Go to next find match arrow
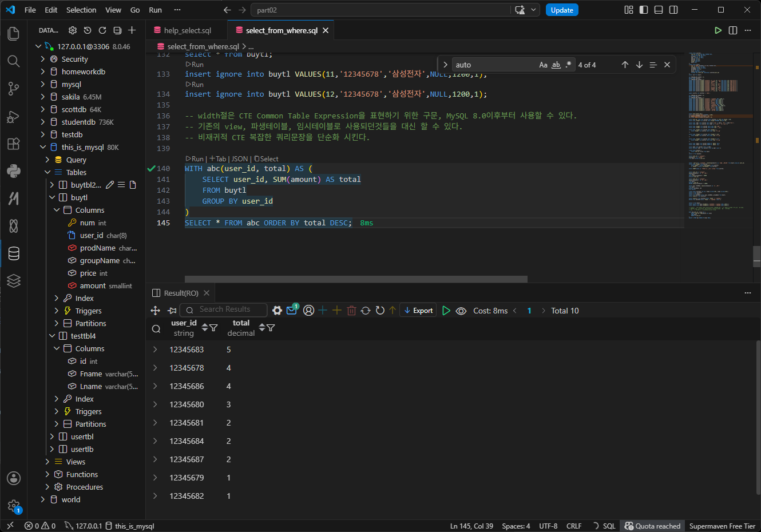Viewport: 761px width, 532px height. (x=639, y=65)
